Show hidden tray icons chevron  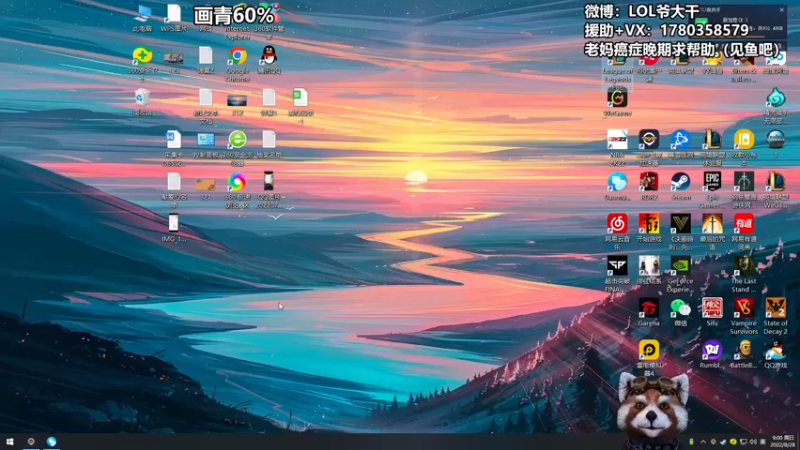703,442
